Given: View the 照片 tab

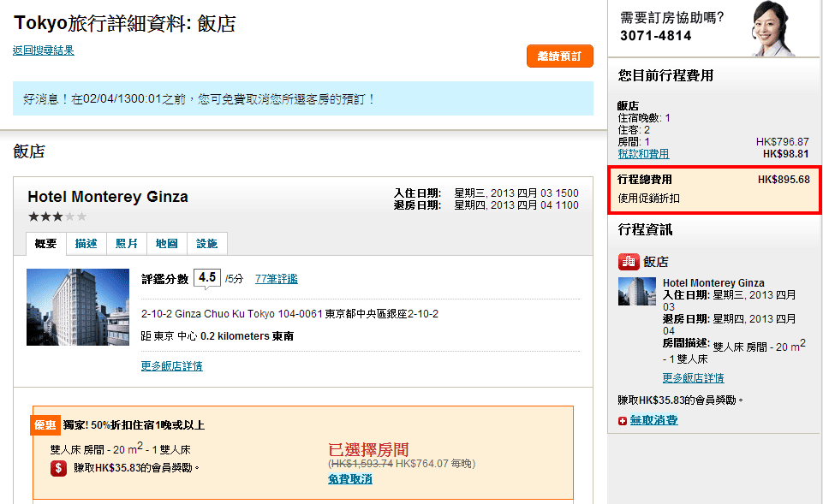Looking at the screenshot, I should pyautogui.click(x=127, y=244).
